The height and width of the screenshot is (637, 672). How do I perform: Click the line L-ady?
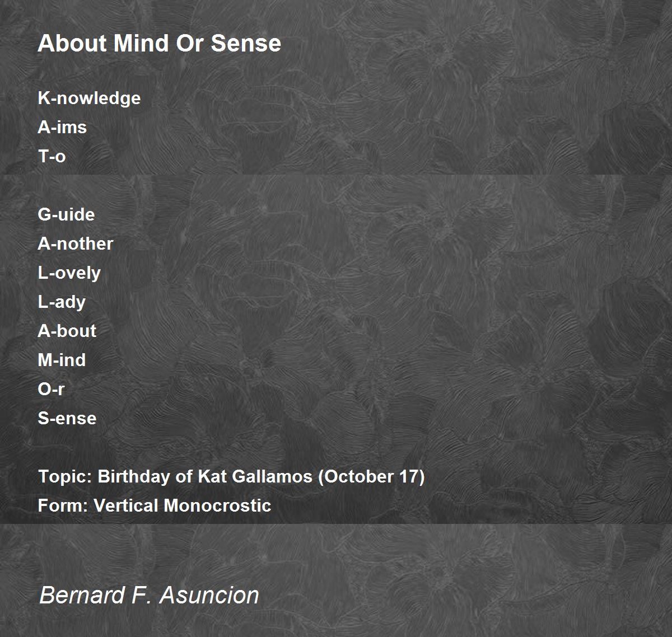62,302
